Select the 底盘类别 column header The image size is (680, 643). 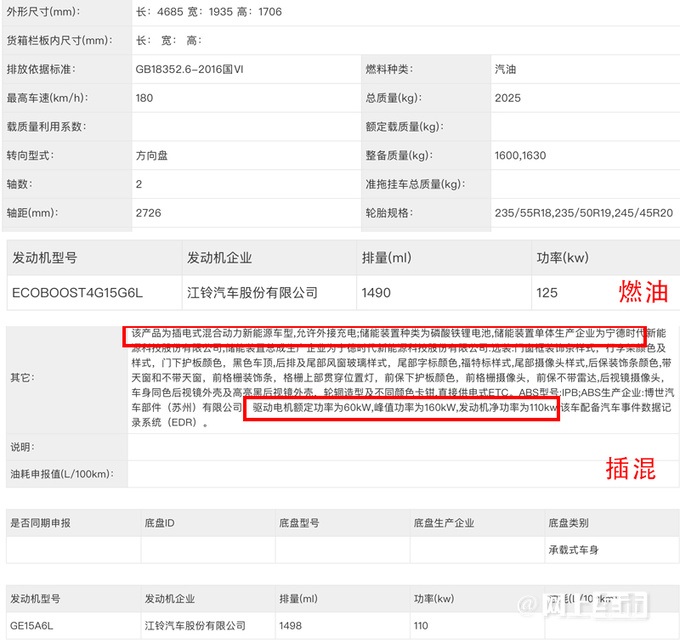point(569,523)
